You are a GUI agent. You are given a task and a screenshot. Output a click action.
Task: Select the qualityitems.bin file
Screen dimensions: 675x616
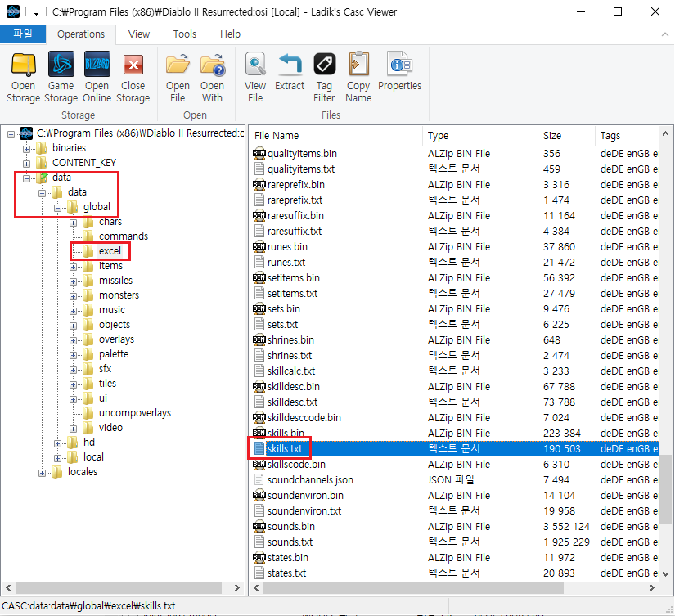[302, 154]
